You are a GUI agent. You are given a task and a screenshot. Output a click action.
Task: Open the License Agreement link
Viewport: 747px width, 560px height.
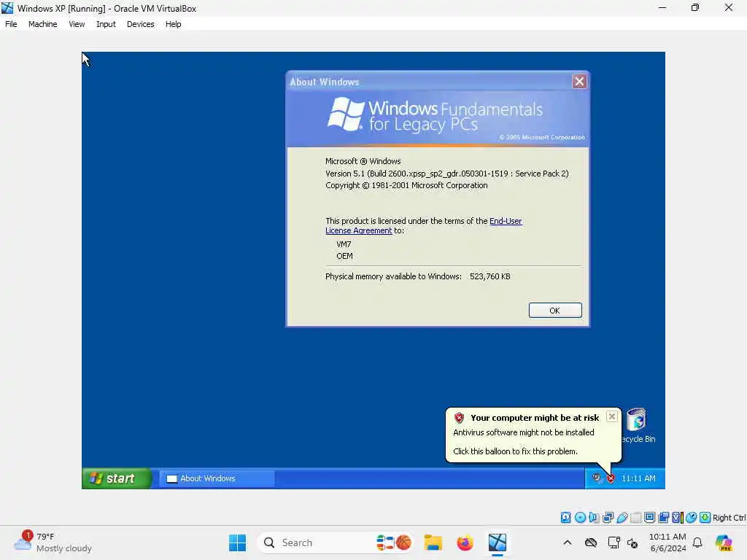358,230
